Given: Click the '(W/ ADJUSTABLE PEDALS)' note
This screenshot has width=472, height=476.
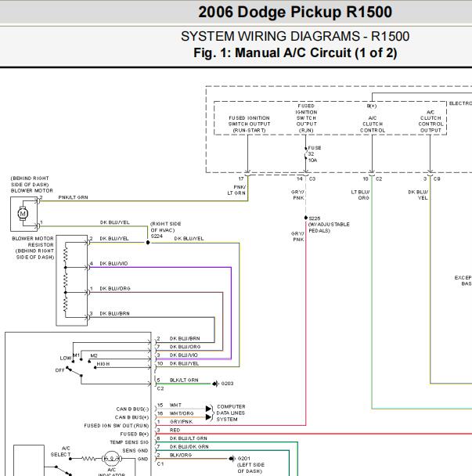Looking at the screenshot, I should pos(329,227).
